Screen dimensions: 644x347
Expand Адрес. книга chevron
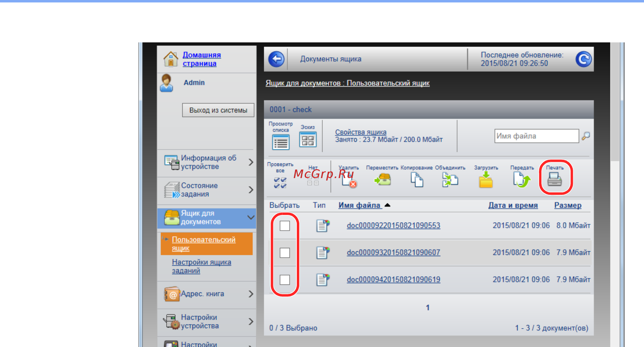tap(251, 294)
